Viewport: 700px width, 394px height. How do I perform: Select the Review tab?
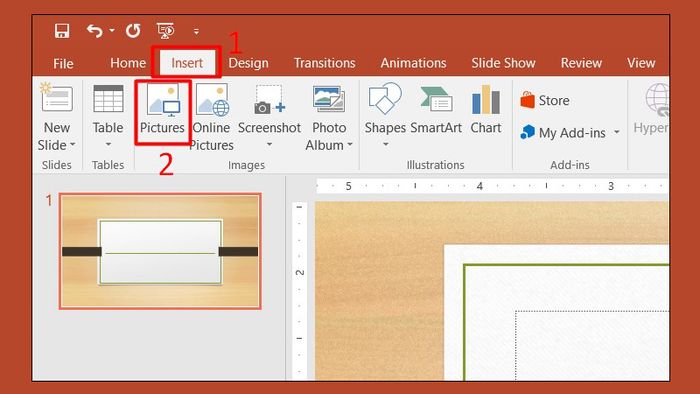click(x=581, y=63)
